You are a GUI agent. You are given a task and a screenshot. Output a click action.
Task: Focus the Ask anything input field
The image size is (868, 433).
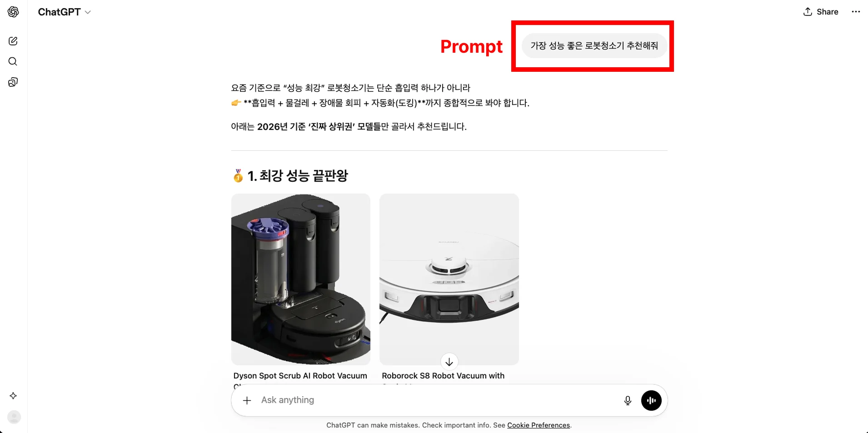point(436,400)
